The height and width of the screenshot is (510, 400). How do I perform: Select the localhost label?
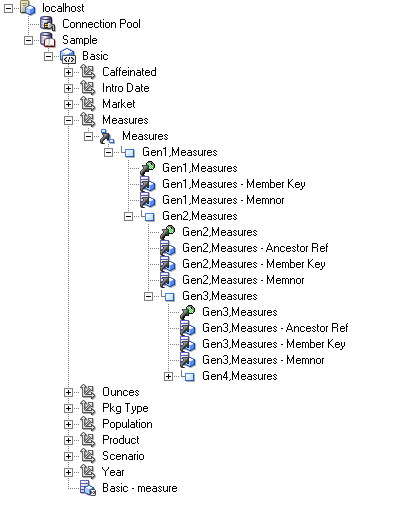63,8
